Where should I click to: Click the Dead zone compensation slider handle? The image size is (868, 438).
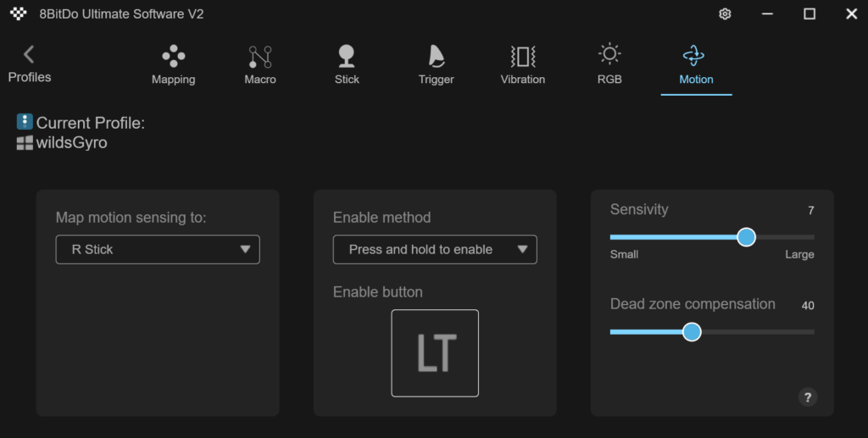(692, 332)
